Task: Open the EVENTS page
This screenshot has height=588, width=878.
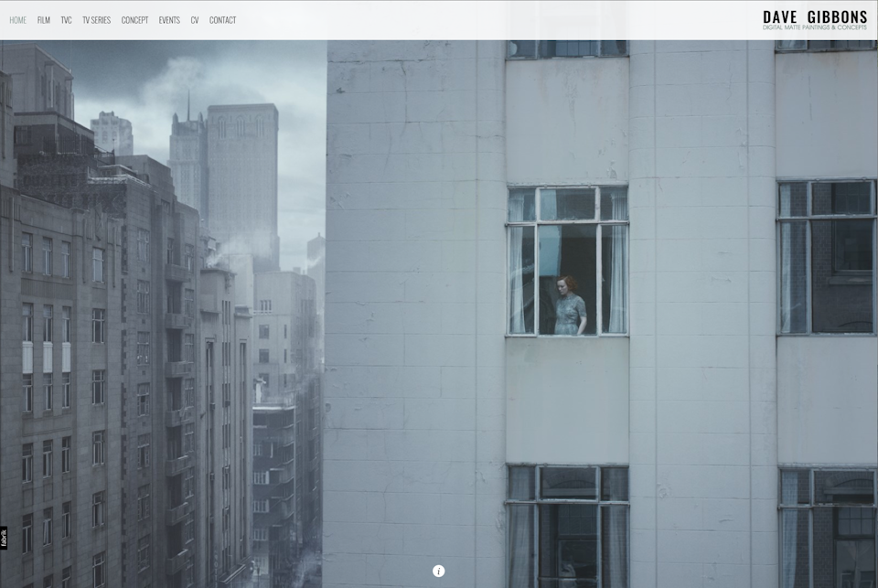Action: (x=169, y=20)
